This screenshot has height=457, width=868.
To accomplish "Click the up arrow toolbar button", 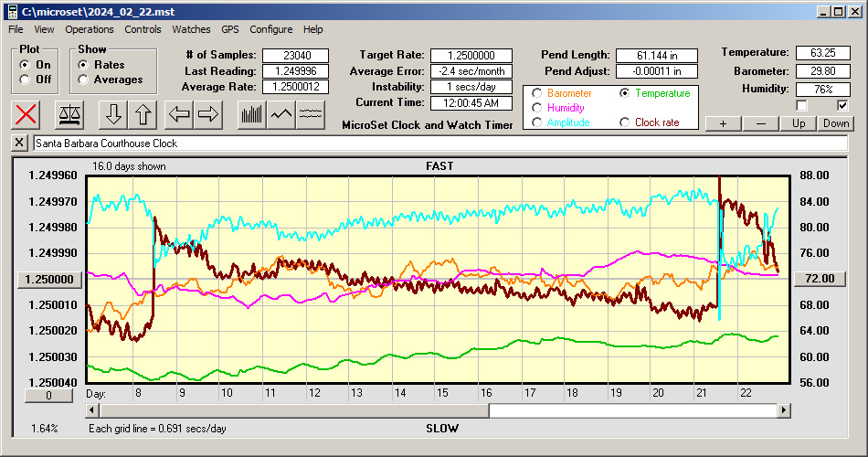I will click(x=143, y=114).
